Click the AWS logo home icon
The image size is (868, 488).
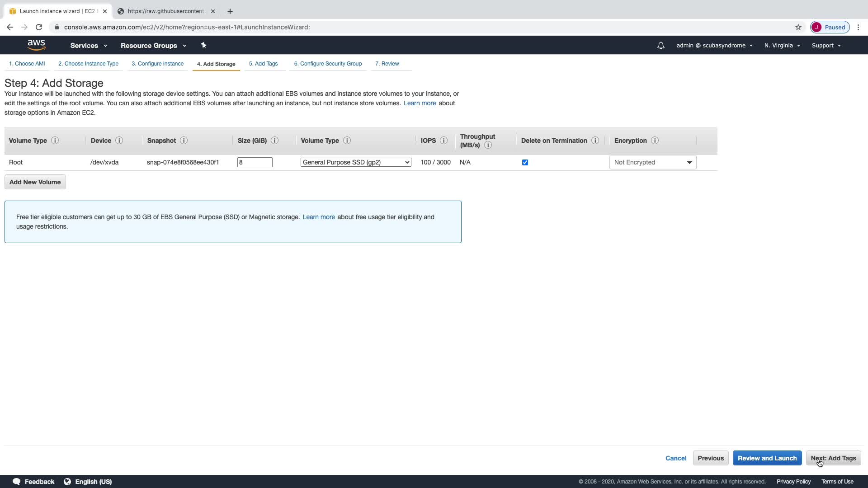tap(36, 45)
